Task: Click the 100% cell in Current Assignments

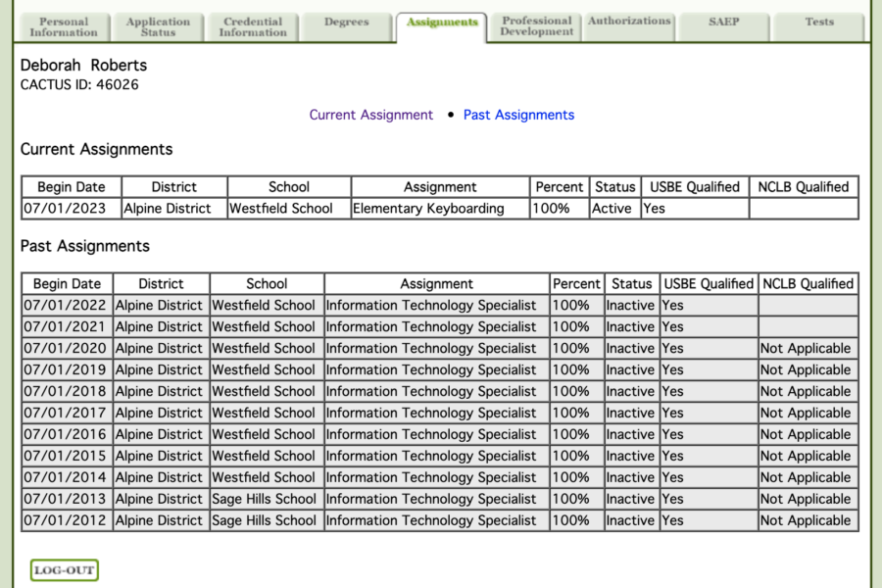Action: (560, 208)
